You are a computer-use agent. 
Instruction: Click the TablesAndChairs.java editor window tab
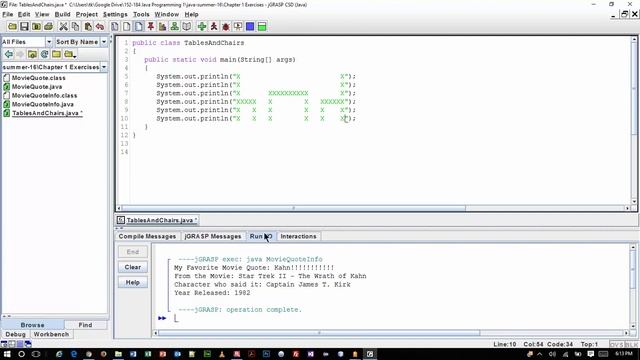(157, 220)
